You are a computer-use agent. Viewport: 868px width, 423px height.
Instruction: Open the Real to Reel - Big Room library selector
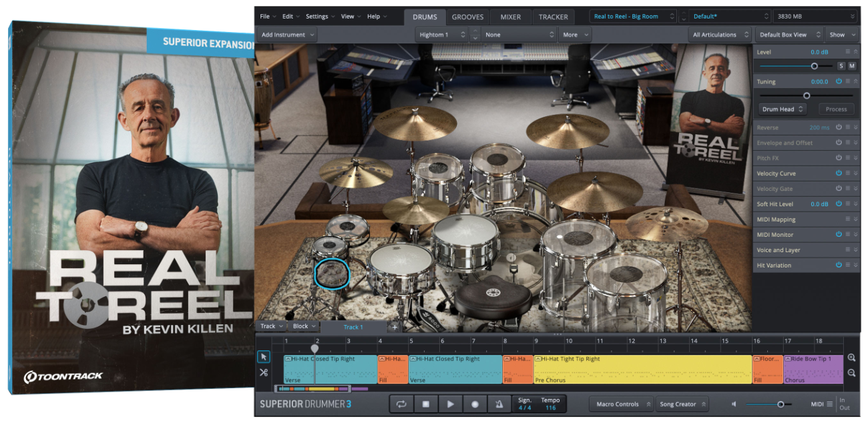point(633,16)
